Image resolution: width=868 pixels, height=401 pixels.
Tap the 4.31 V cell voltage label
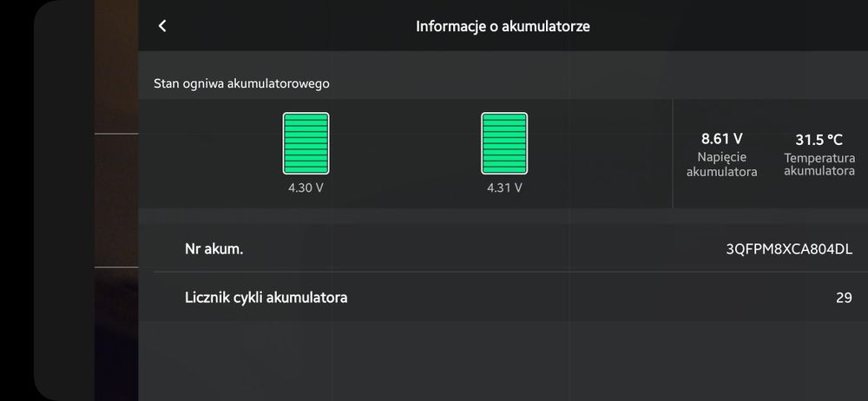point(504,187)
